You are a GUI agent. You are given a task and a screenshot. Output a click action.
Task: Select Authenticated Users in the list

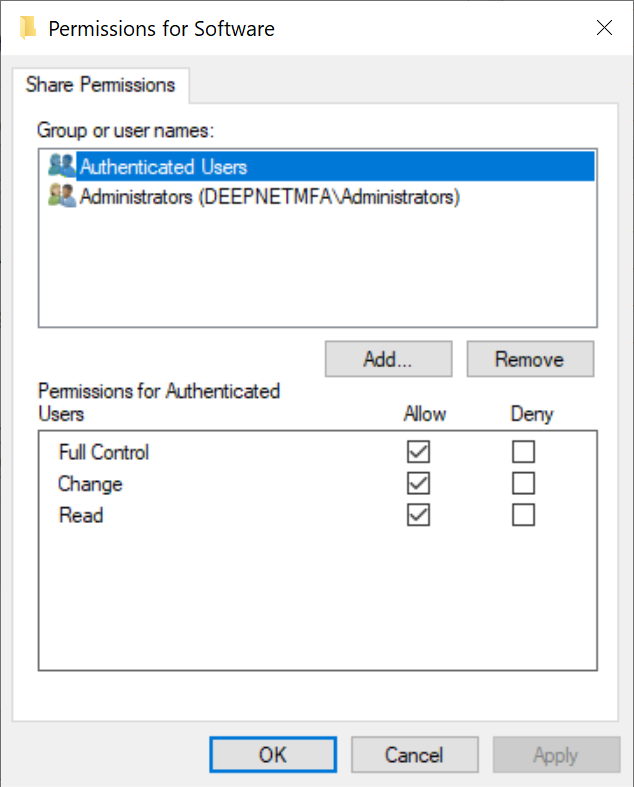click(x=163, y=167)
